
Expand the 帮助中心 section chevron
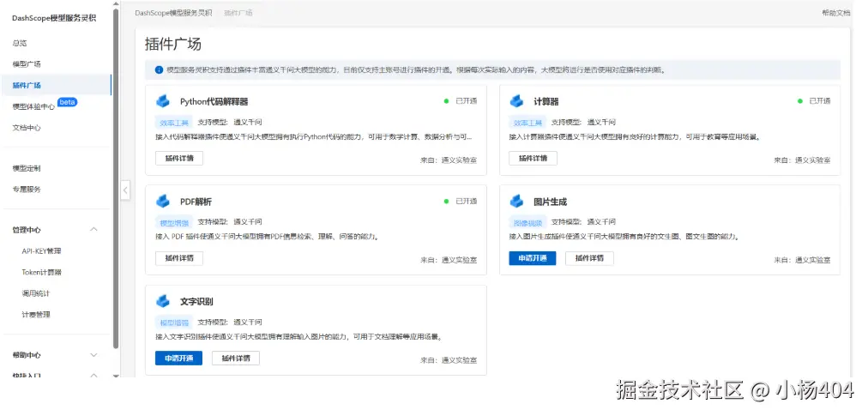coord(93,355)
